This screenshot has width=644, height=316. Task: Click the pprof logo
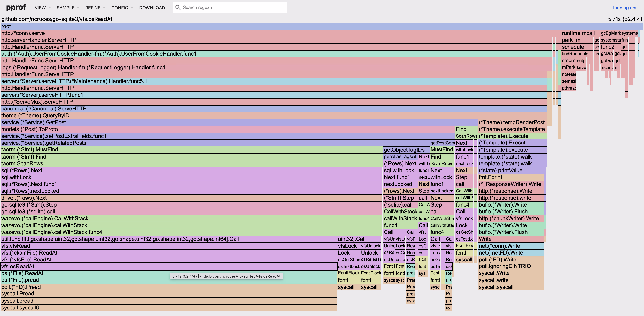tap(15, 7)
